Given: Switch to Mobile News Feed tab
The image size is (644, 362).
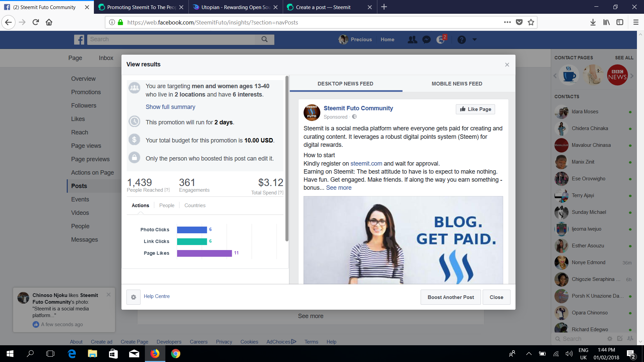Looking at the screenshot, I should click(x=457, y=84).
